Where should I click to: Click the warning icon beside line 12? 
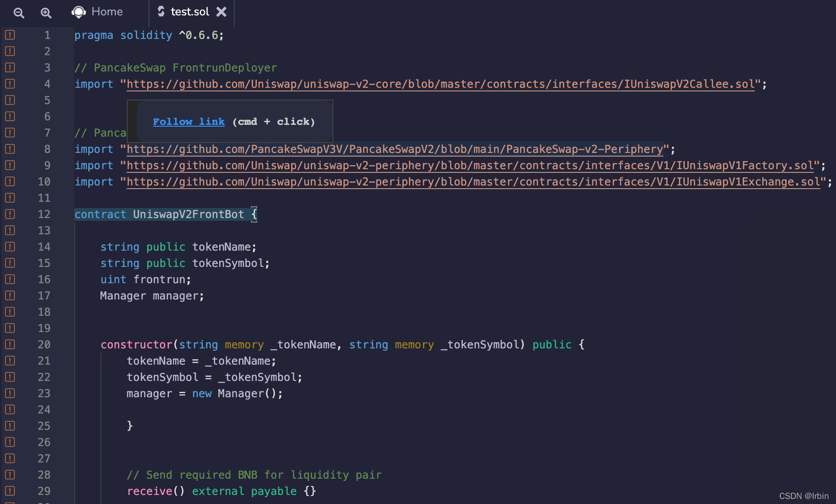click(10, 214)
